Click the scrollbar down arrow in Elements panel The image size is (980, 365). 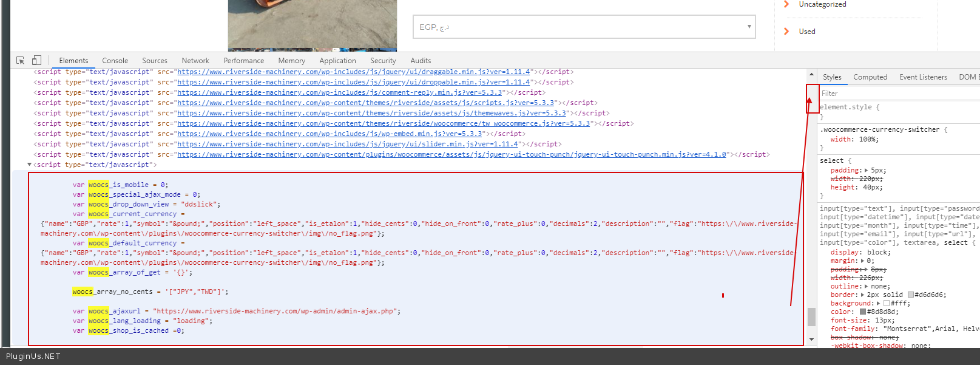(x=811, y=339)
